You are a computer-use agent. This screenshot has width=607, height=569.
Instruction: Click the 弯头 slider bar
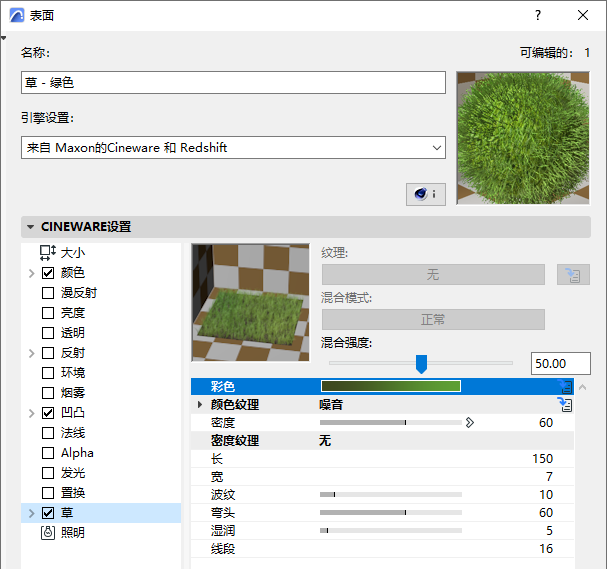point(391,512)
